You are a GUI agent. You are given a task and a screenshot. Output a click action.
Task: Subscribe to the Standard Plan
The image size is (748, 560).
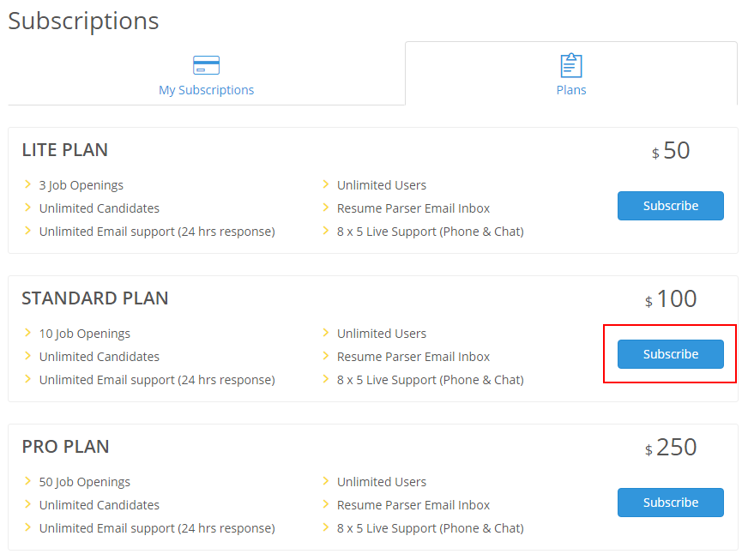pyautogui.click(x=670, y=354)
